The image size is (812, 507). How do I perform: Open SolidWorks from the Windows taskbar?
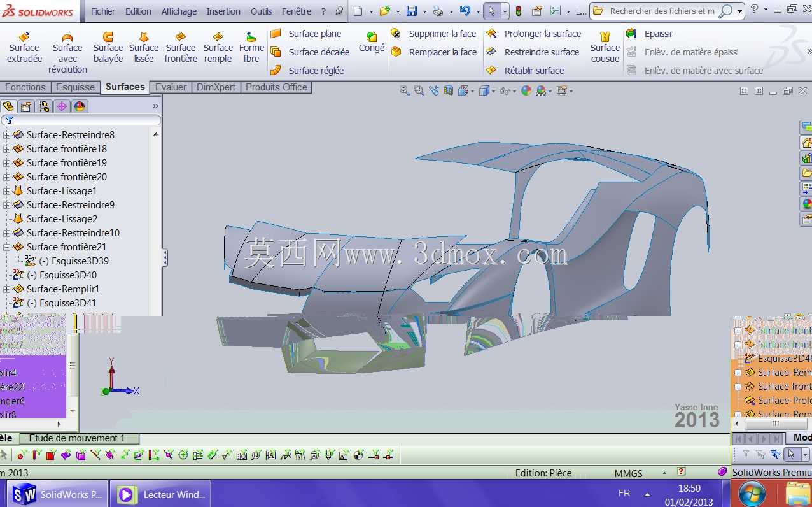(58, 494)
